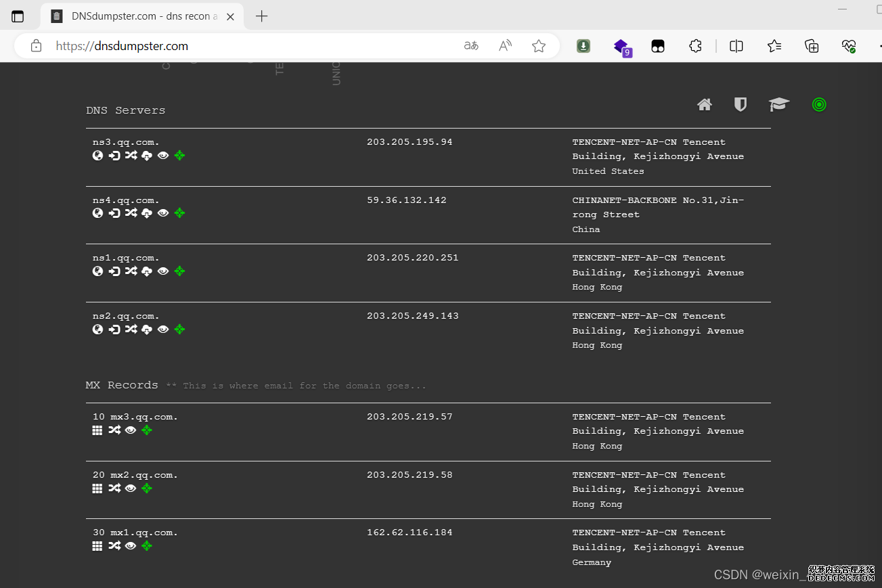Click green crosshair icon under ns2.qq.com
Screen dimensions: 882x588
[x=179, y=330]
